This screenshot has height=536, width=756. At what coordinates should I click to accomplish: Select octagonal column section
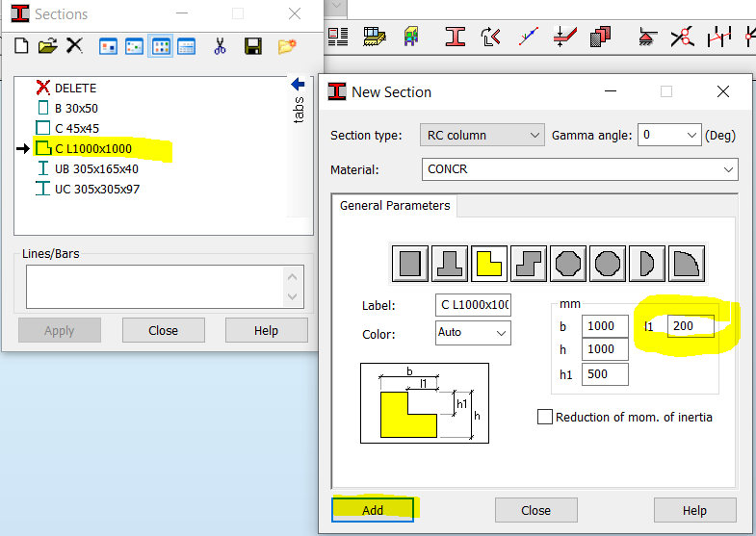568,264
